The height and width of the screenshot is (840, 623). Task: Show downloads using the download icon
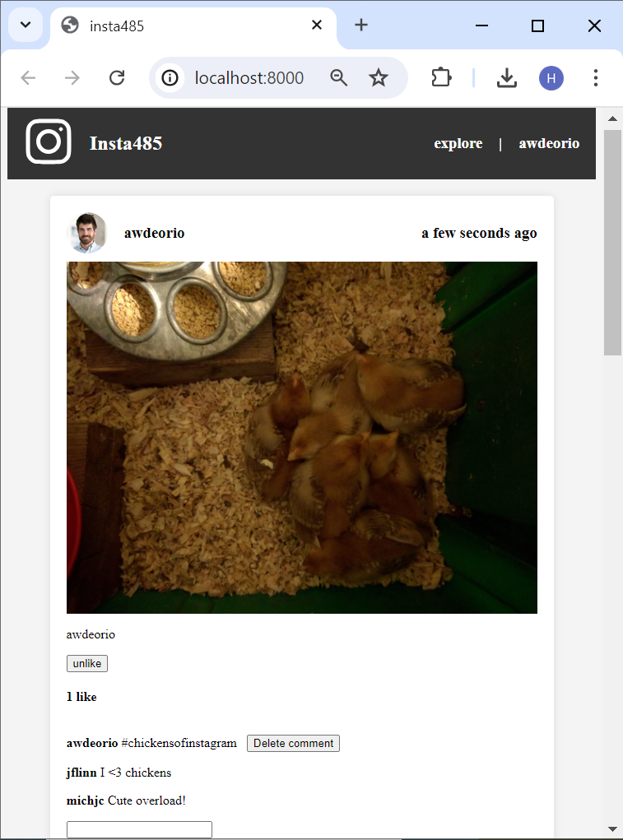507,78
